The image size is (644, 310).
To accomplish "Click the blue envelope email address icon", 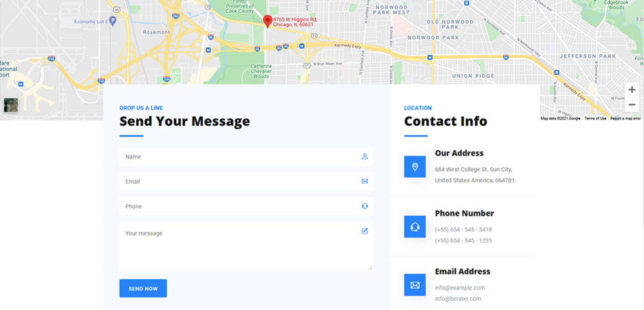I will (415, 285).
